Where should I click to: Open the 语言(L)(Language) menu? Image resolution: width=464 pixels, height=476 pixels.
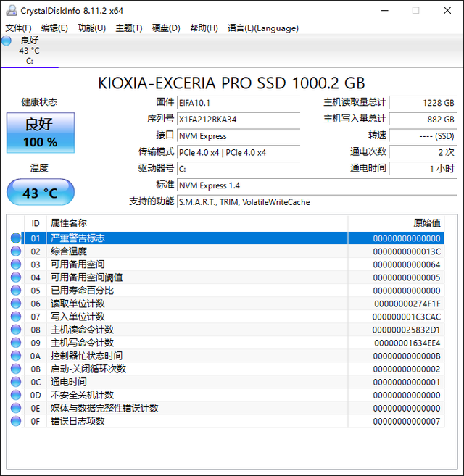[x=263, y=28]
